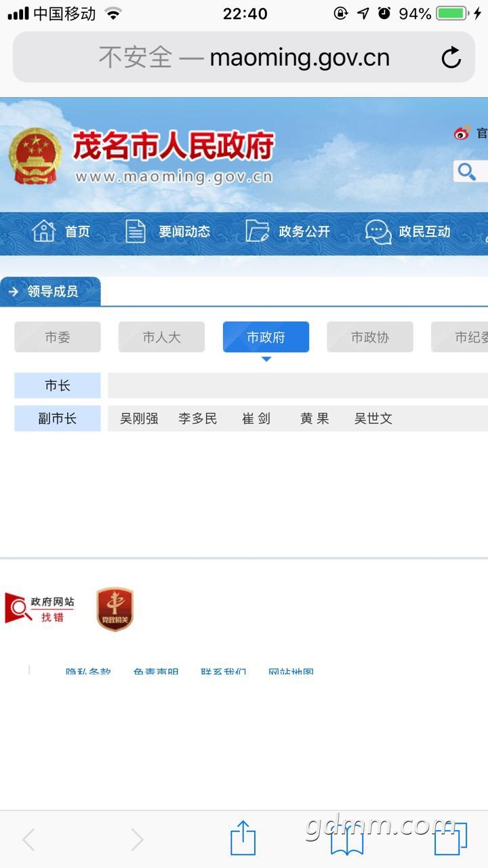This screenshot has height=868, width=488.
Task: Open 首页 in navigation bar
Action: point(61,232)
